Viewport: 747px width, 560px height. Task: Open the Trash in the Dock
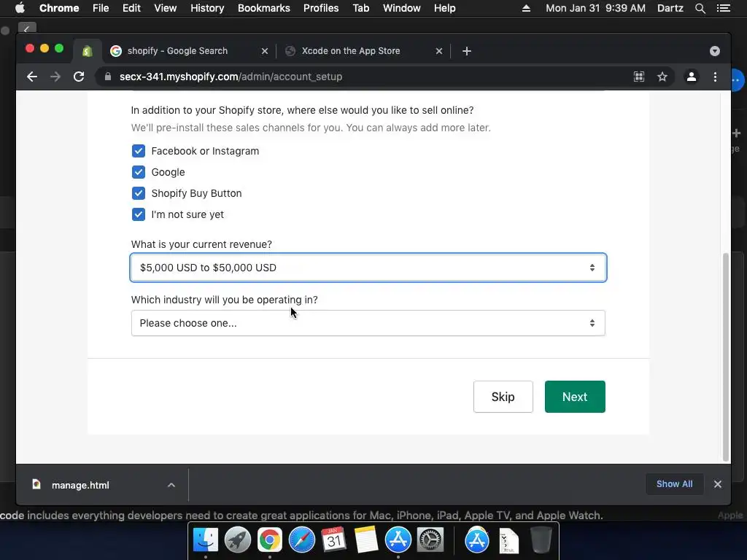pyautogui.click(x=541, y=540)
